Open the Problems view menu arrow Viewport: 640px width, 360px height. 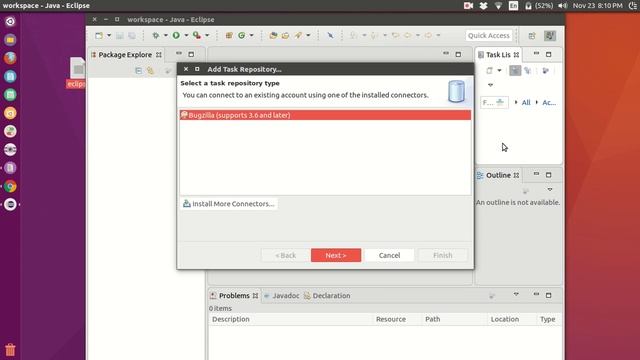pos(516,294)
